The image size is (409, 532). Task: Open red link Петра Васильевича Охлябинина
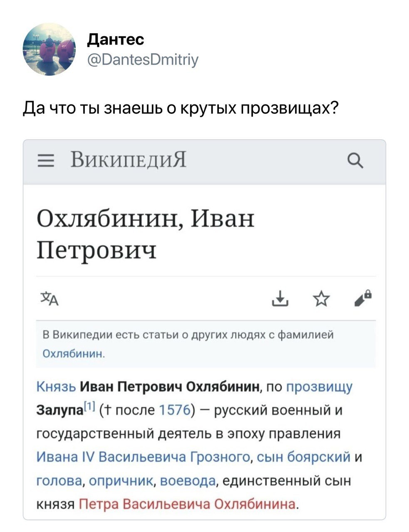[187, 504]
